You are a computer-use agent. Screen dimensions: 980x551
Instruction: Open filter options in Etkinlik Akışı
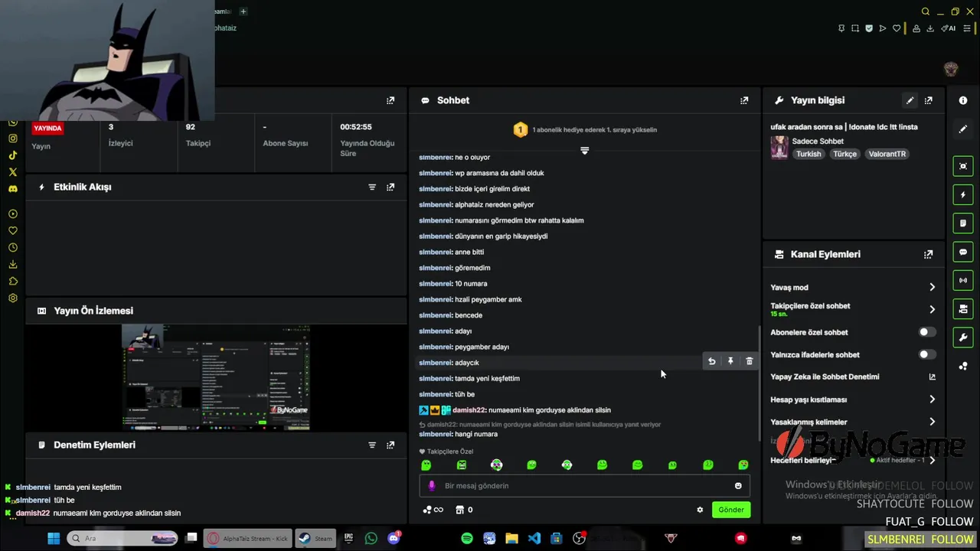[372, 187]
